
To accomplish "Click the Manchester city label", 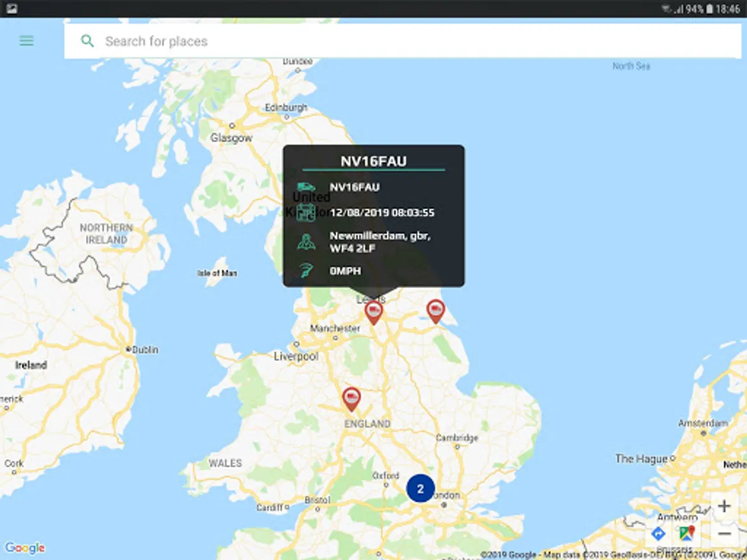I will [x=335, y=328].
